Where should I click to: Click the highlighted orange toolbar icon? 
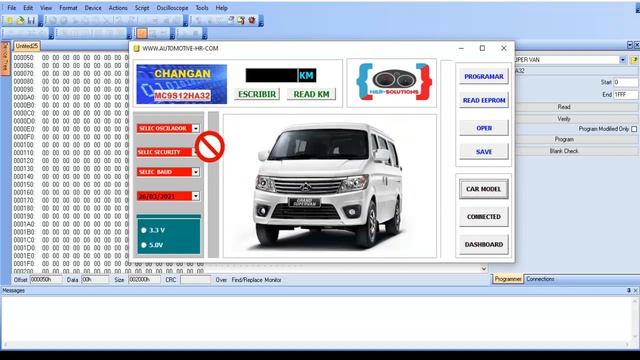click(142, 33)
